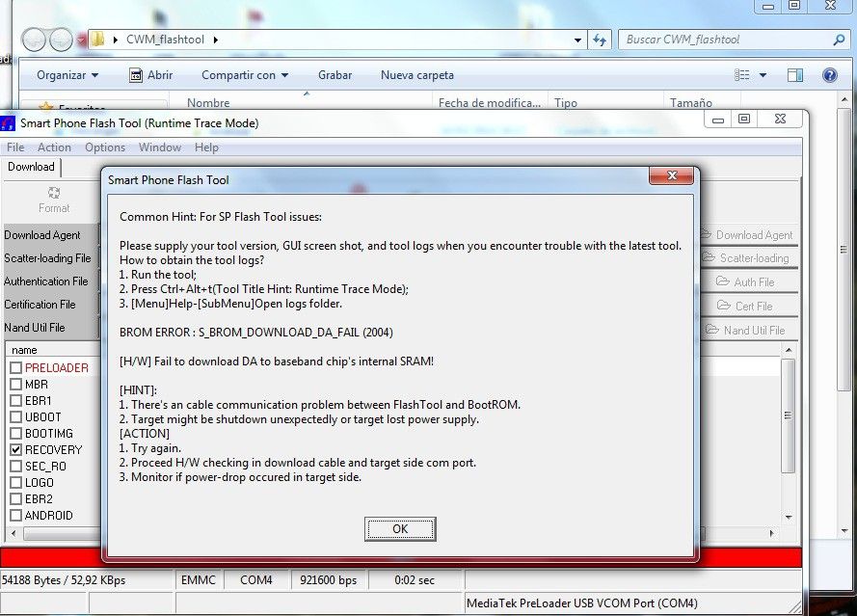Sort by the Tipo column header
This screenshot has height=616, width=857.
tap(565, 102)
